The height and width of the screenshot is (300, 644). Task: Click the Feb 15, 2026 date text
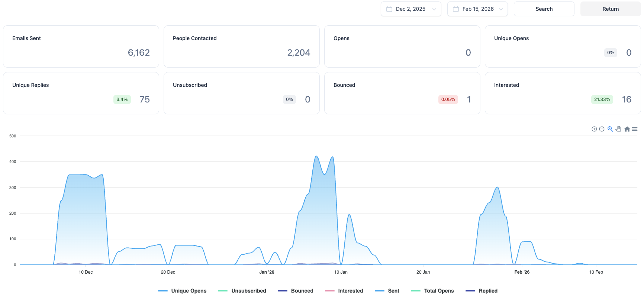pyautogui.click(x=478, y=9)
